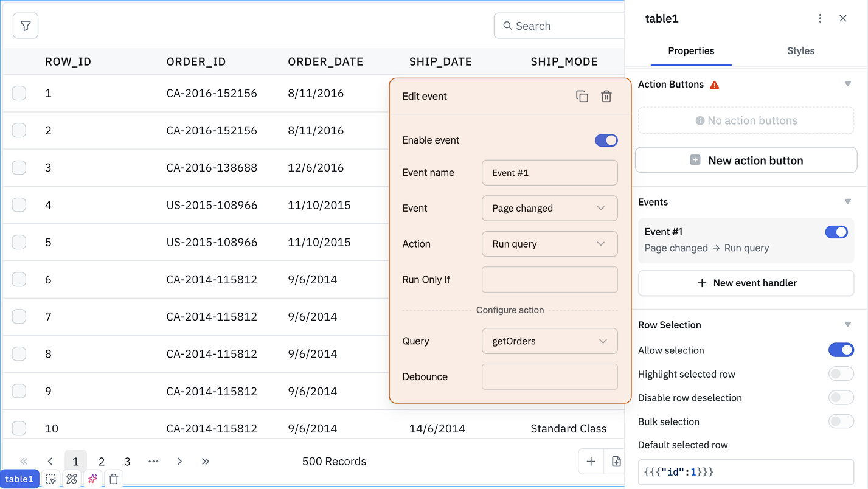Open the component styles pencil-ruler icon
The width and height of the screenshot is (868, 489).
(72, 479)
